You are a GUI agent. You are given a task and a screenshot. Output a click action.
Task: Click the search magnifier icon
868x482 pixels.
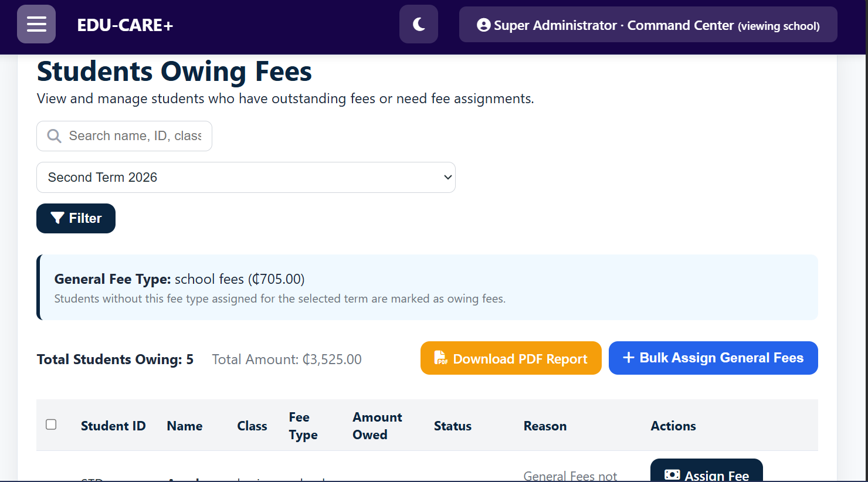pyautogui.click(x=54, y=136)
